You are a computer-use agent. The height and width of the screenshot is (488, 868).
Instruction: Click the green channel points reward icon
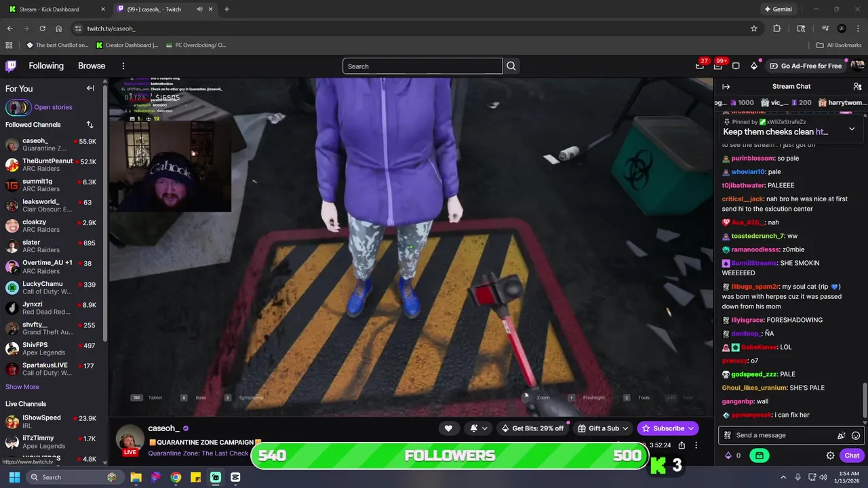pyautogui.click(x=759, y=455)
